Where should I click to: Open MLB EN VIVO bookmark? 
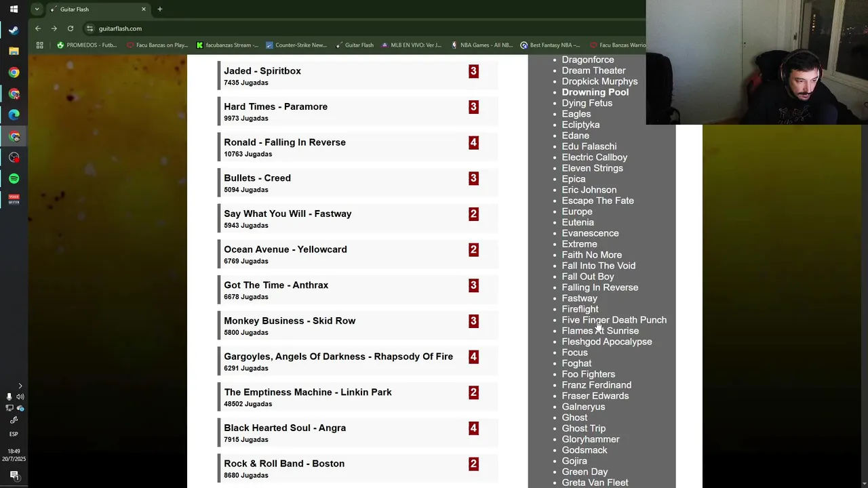[412, 45]
